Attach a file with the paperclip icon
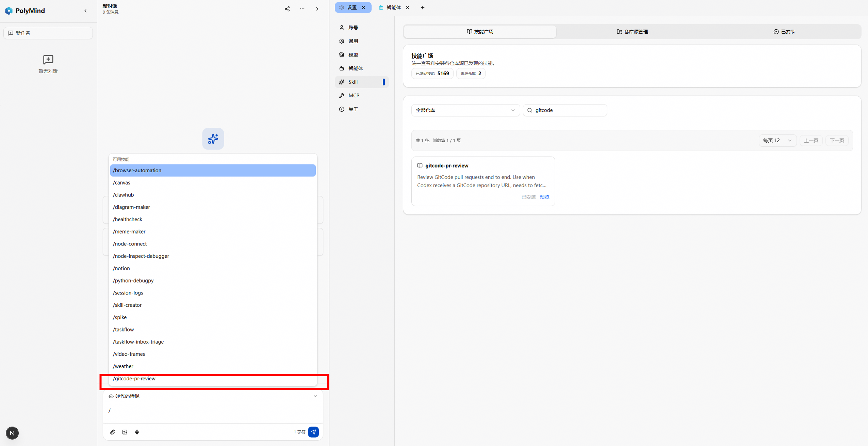The image size is (868, 446). click(113, 432)
